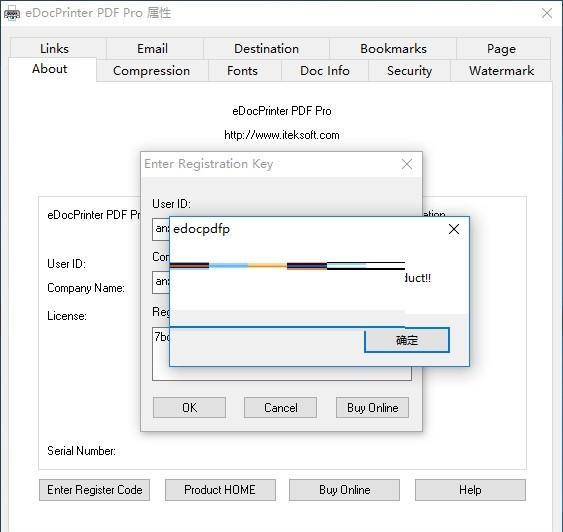Click the User ID input field
563x532 pixels.
[x=161, y=229]
